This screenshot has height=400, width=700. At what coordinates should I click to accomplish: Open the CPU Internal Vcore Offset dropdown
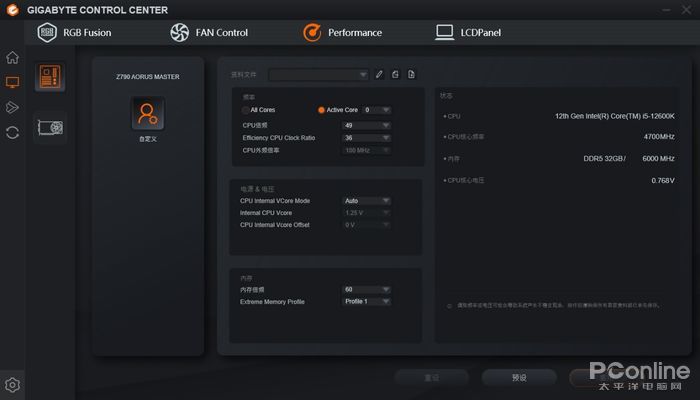point(367,225)
